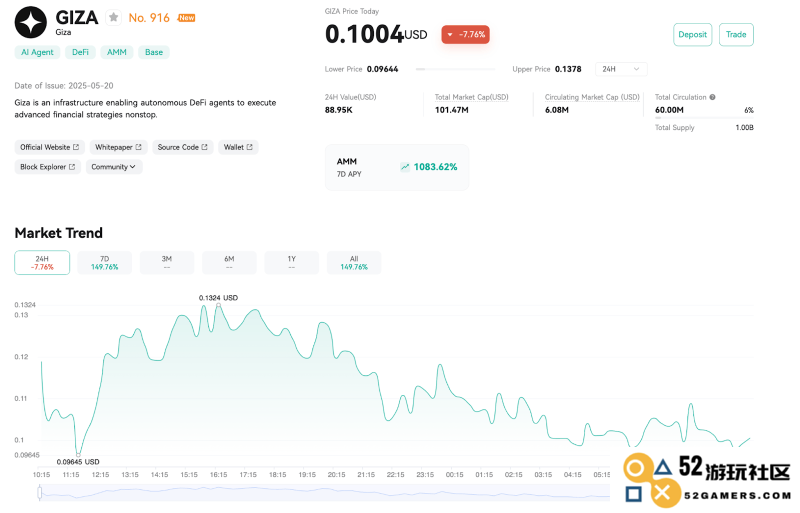Click the Total Market Cap(USD) label

coord(471,97)
